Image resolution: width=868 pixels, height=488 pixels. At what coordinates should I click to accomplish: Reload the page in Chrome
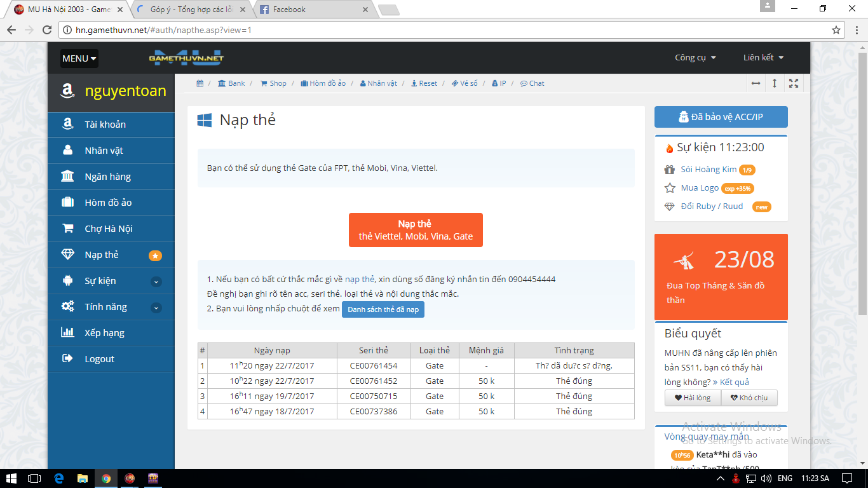47,30
